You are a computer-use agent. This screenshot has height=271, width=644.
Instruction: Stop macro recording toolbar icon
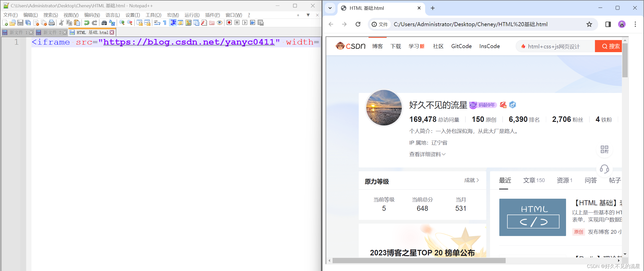point(237,23)
